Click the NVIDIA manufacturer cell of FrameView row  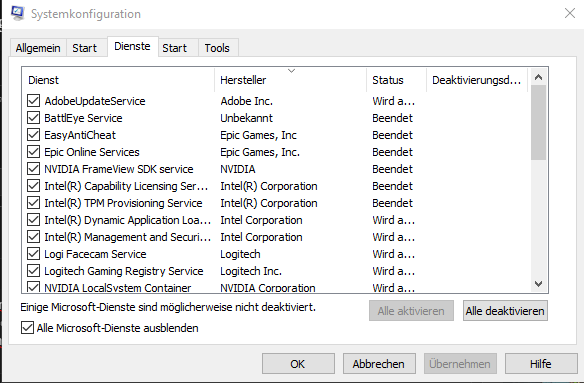click(238, 169)
